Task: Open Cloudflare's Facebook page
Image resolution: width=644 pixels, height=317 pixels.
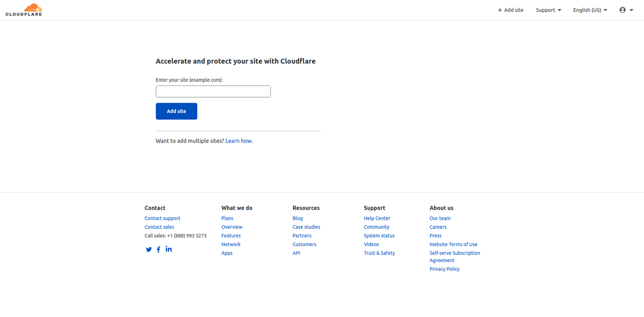Action: tap(158, 250)
